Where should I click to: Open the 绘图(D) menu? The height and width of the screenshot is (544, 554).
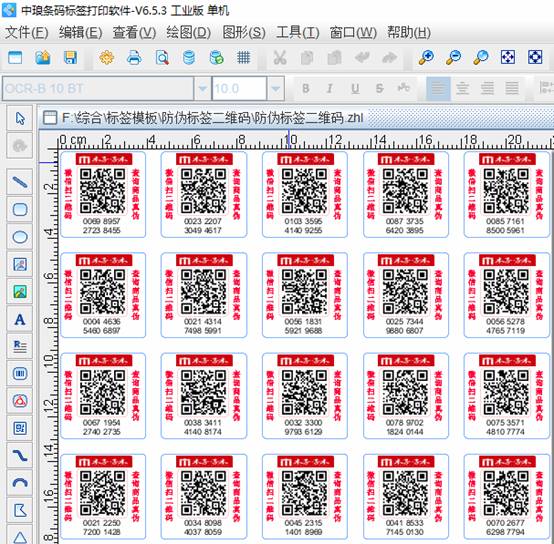tap(188, 32)
